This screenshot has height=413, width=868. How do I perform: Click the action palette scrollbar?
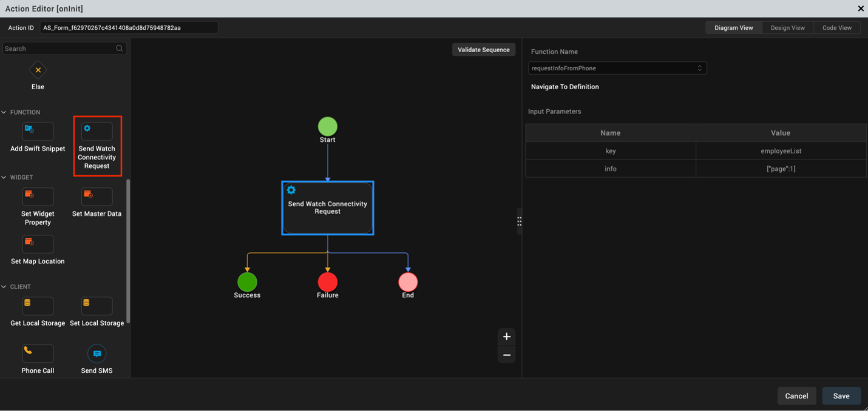128,252
